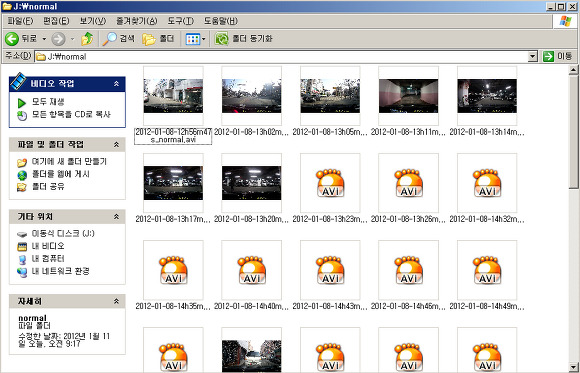Click the folder sync toolbar icon

pos(222,38)
